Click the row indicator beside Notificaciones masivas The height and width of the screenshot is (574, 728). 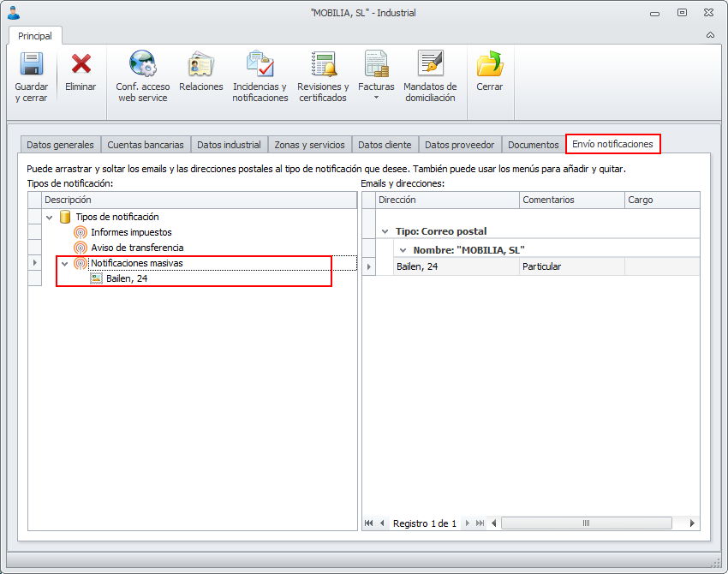(x=35, y=263)
